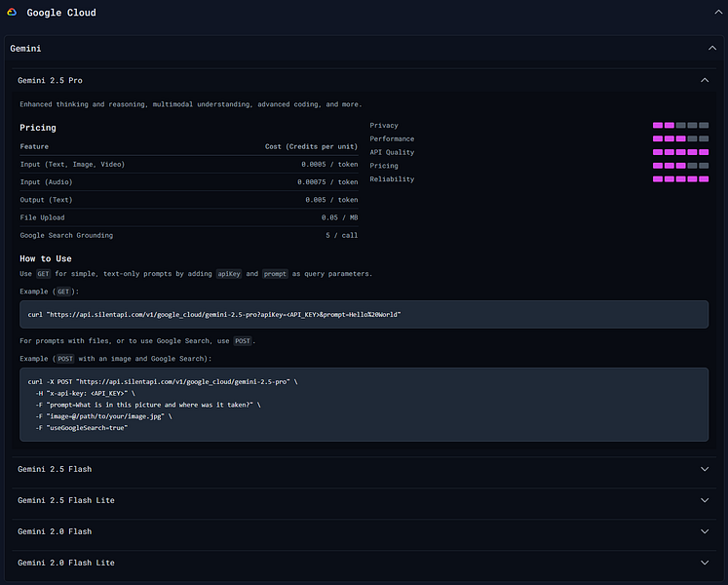The width and height of the screenshot is (728, 585).
Task: Select the 0.0005 / token price
Action: tap(329, 165)
